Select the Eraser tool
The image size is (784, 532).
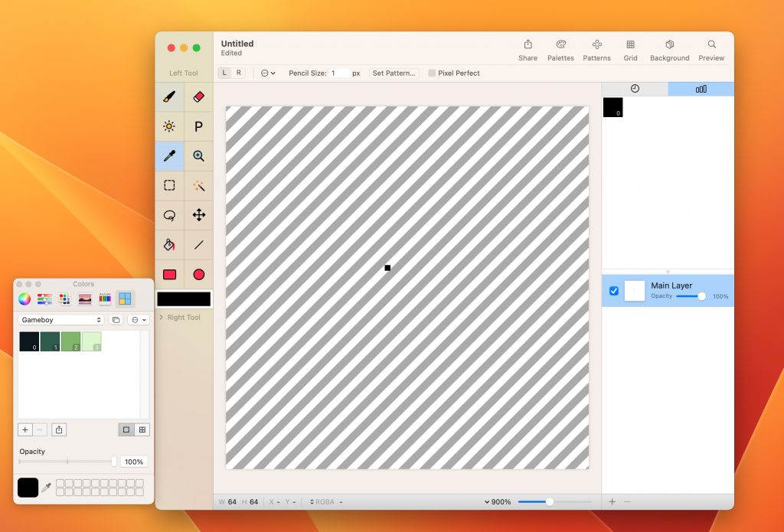tap(198, 97)
